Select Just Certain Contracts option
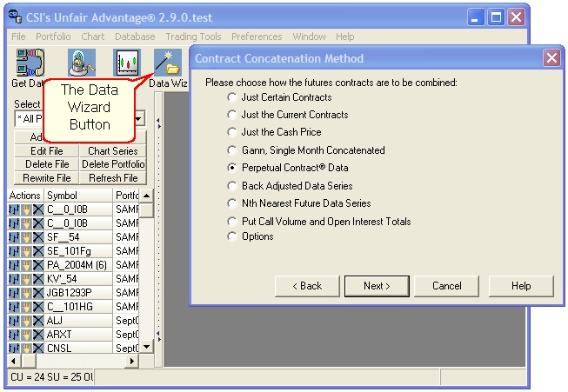568x392 pixels. pyautogui.click(x=232, y=97)
